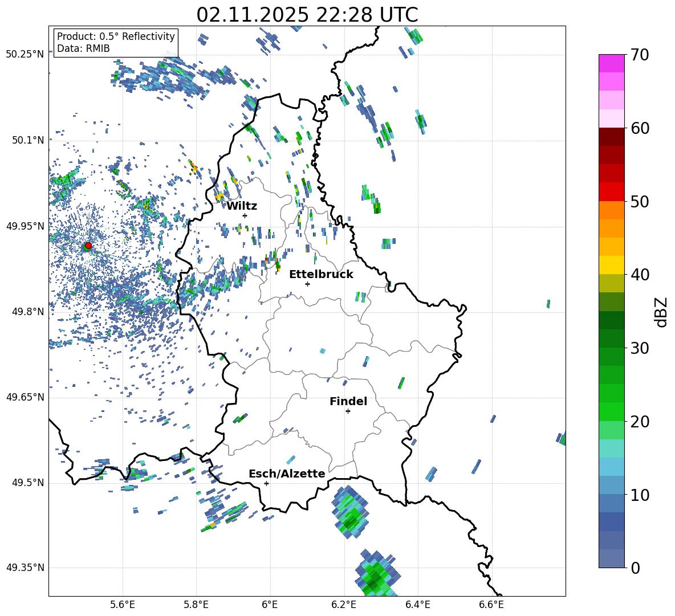Click the colorbar tick label 60
675x616 pixels.
point(640,128)
